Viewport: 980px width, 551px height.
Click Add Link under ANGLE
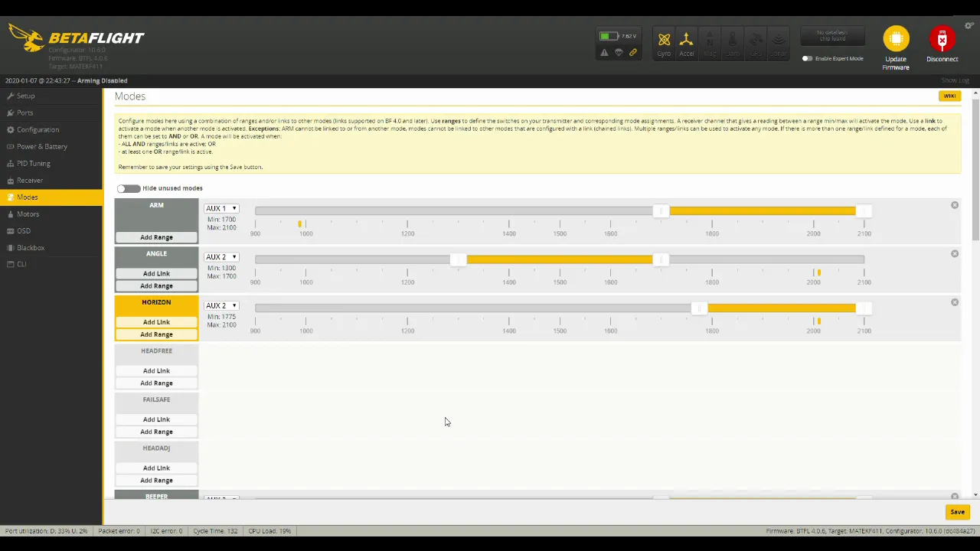[156, 273]
